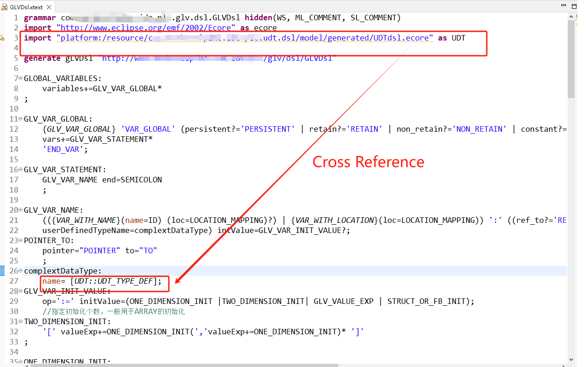This screenshot has width=588, height=367.
Task: Click line number 19 in the gutter
Action: coord(13,200)
